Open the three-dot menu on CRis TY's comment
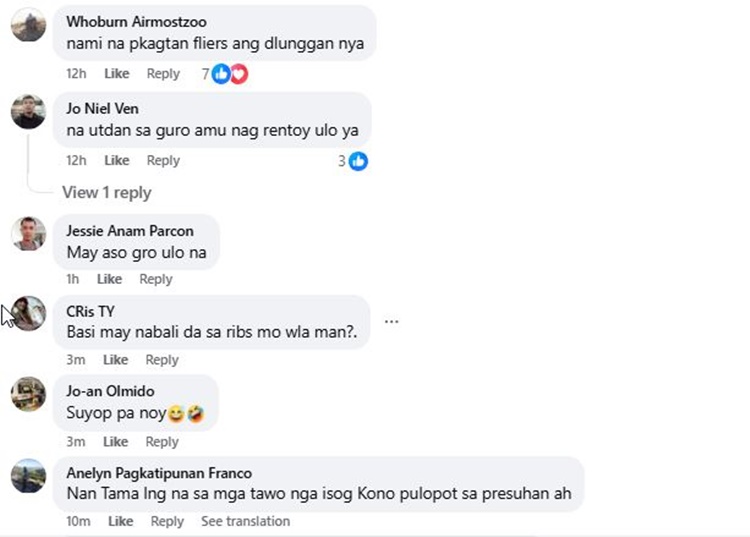The width and height of the screenshot is (750, 537). (x=392, y=322)
